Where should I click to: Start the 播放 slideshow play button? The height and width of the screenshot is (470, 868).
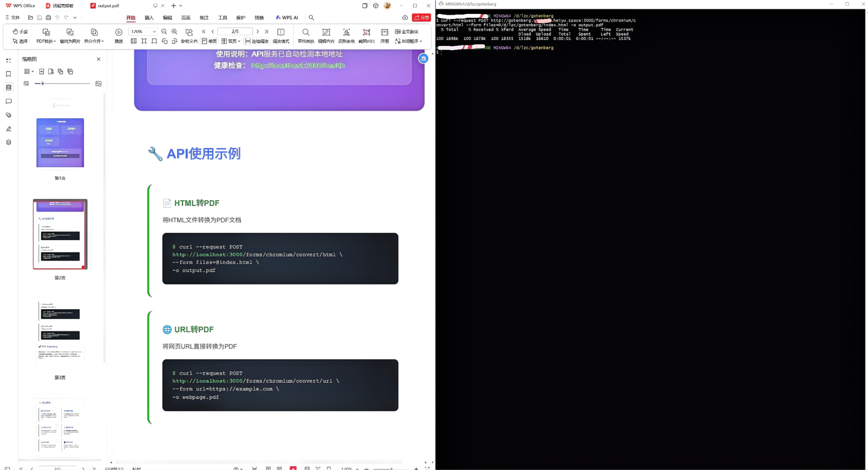click(x=119, y=36)
